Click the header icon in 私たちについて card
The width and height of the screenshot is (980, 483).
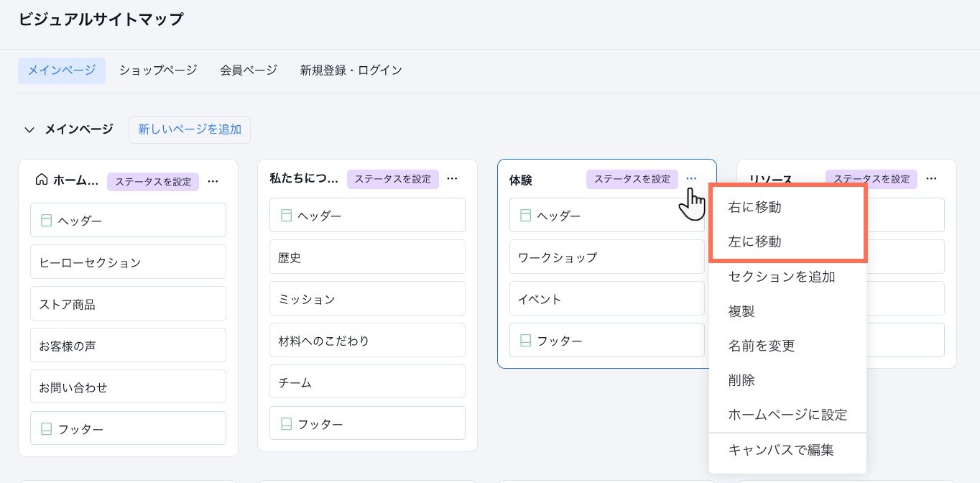coord(286,215)
